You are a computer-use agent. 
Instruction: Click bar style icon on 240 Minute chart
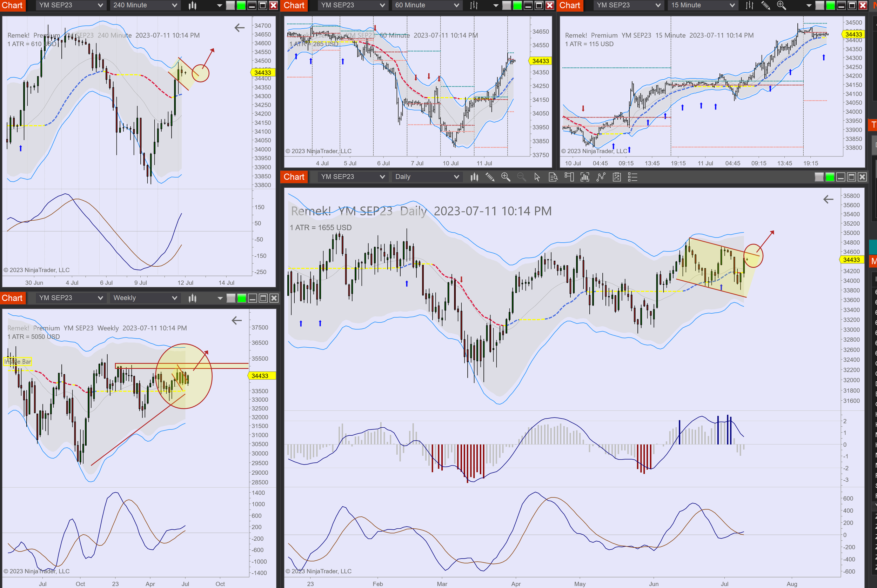[192, 5]
